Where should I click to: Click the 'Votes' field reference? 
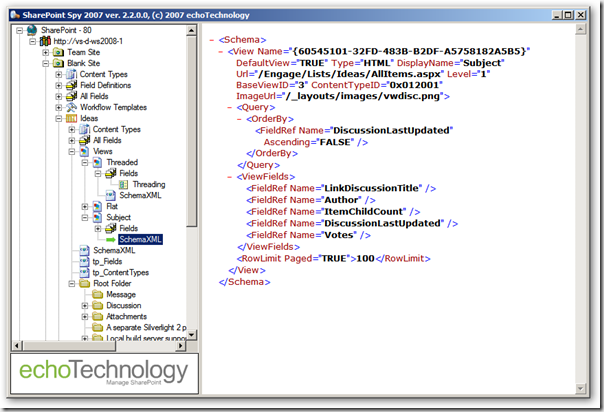(x=339, y=235)
